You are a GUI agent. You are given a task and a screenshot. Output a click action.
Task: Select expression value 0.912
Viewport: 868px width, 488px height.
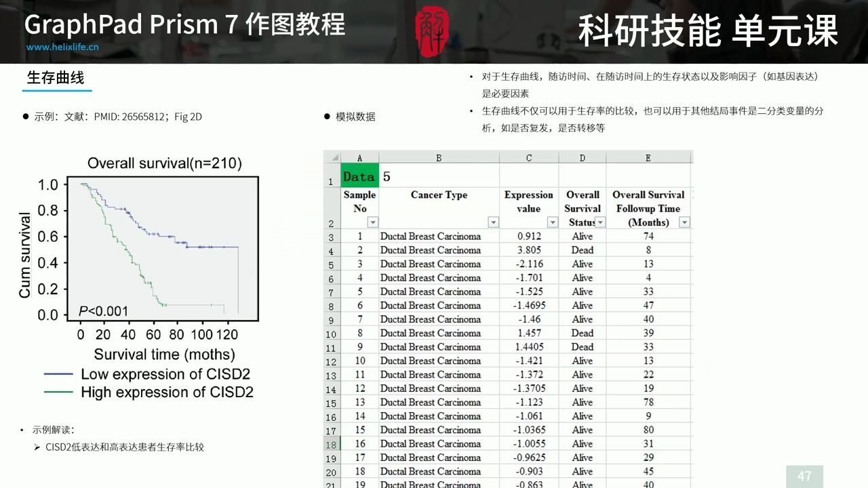click(529, 237)
